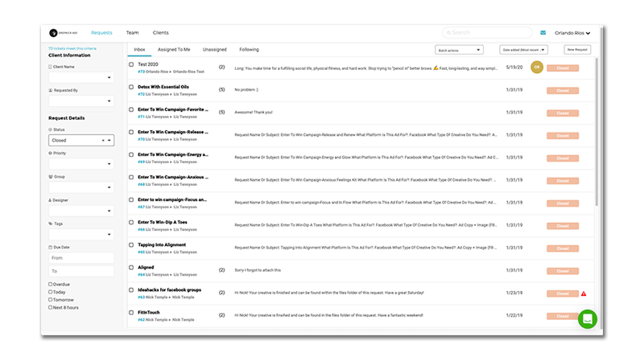The image size is (644, 361).
Task: Select the Enter To Win Campaign-Release checkbox
Action: (x=131, y=132)
